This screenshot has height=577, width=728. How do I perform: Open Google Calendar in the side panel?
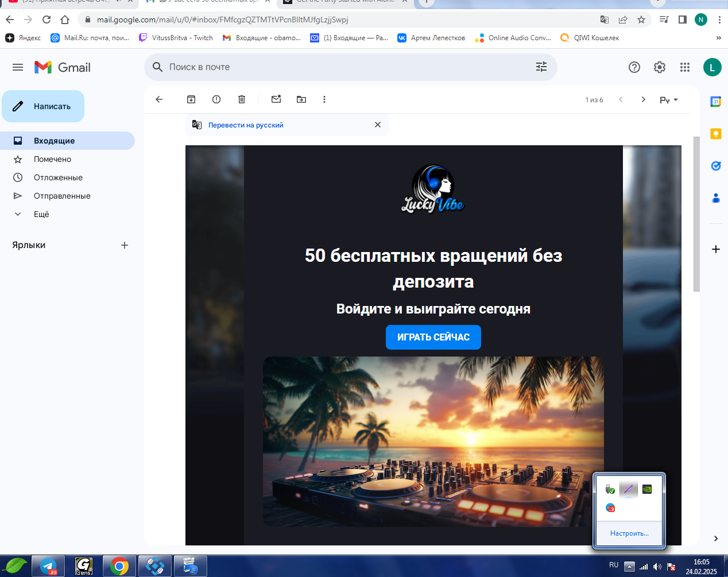(715, 102)
